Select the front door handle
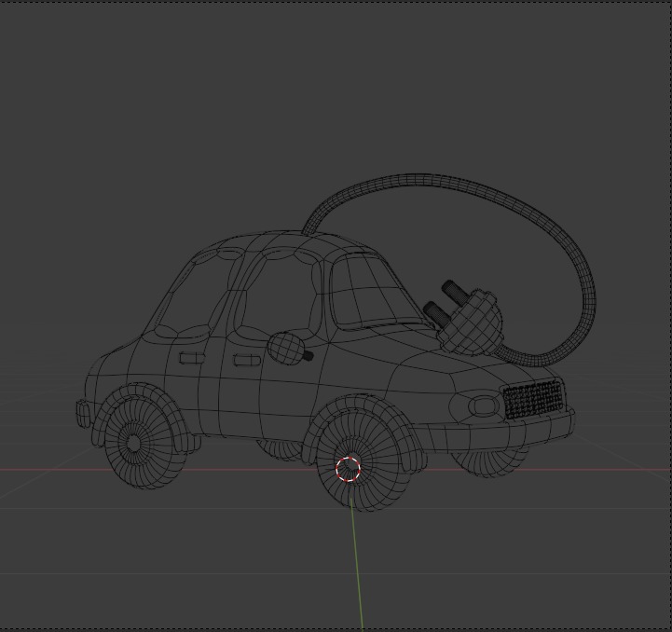Screen dimensions: 672x632 click(x=247, y=360)
